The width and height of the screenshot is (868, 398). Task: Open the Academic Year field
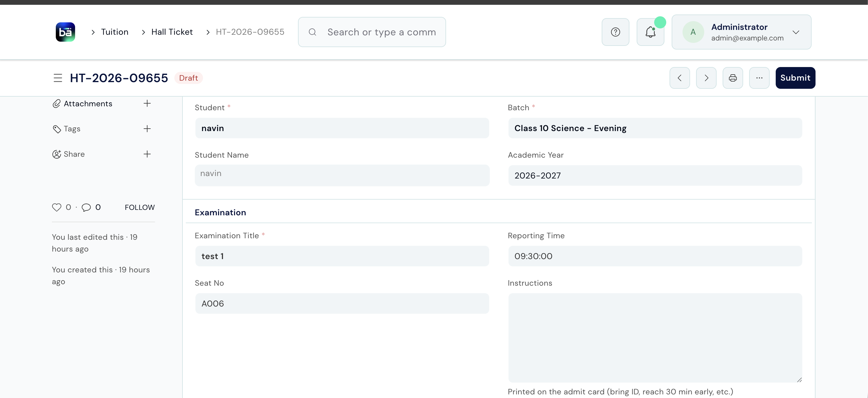(655, 175)
